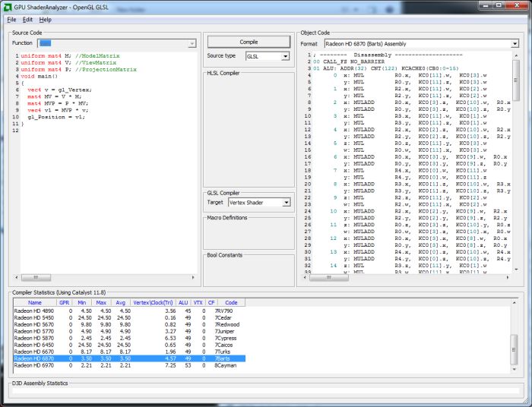Click the source code horizontal scrollbar thumb

tap(36, 278)
